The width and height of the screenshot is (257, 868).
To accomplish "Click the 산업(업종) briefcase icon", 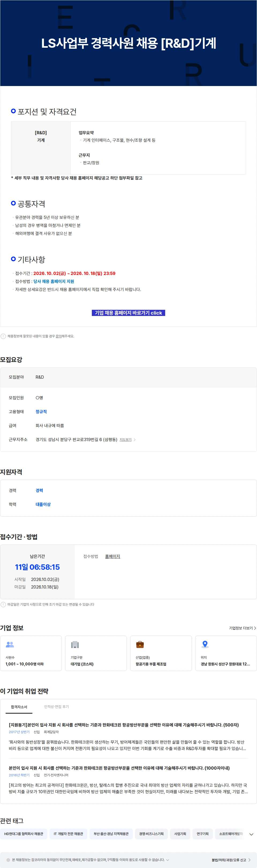I will [x=140, y=644].
